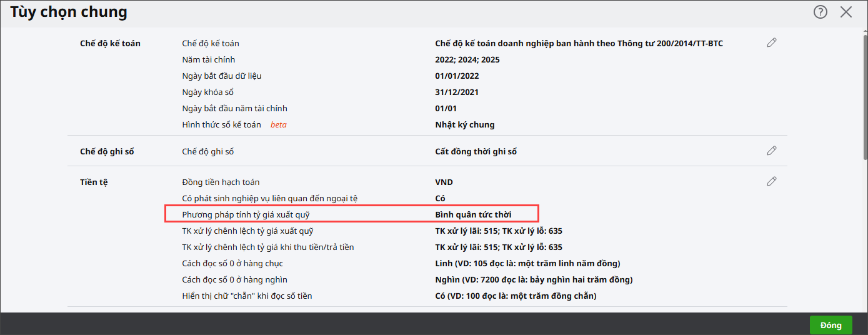Select the Bình quân tức thời value
The height and width of the screenshot is (335, 868).
pyautogui.click(x=473, y=214)
